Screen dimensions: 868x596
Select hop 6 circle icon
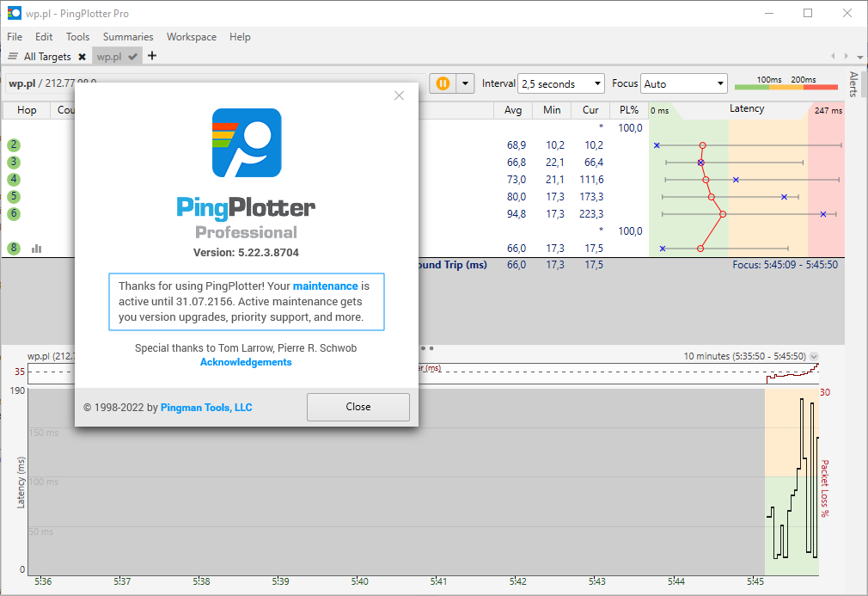(x=14, y=214)
